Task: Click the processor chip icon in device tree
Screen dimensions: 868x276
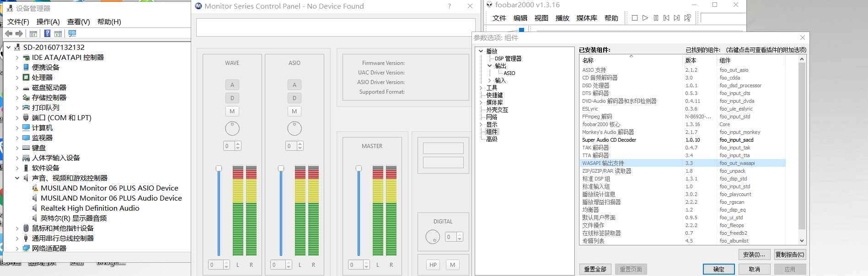Action: tap(26, 77)
